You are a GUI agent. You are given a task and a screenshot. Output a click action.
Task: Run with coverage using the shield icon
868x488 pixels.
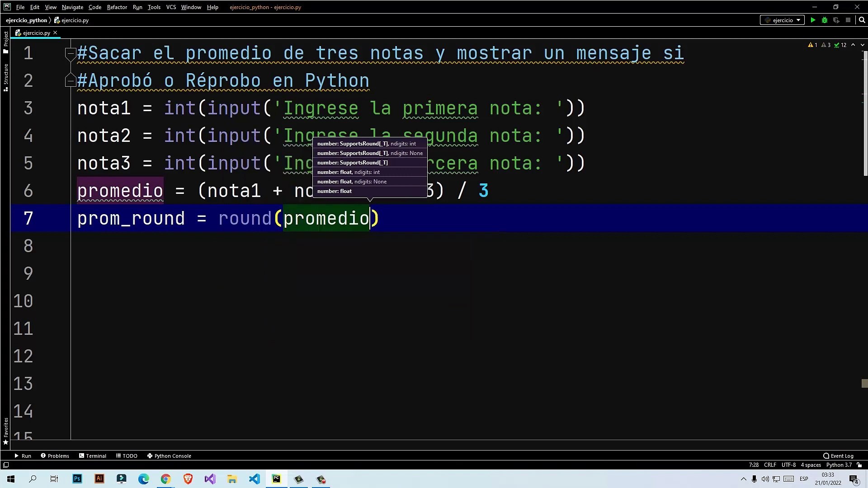point(836,20)
